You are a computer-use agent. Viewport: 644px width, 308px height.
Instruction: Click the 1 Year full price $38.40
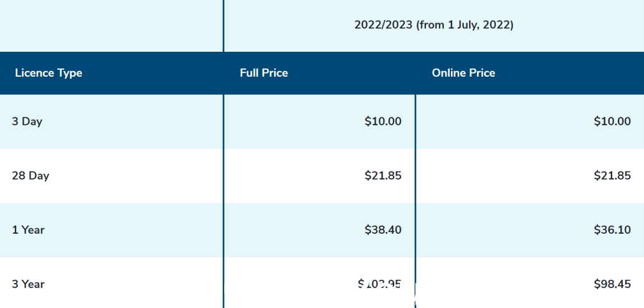(382, 230)
